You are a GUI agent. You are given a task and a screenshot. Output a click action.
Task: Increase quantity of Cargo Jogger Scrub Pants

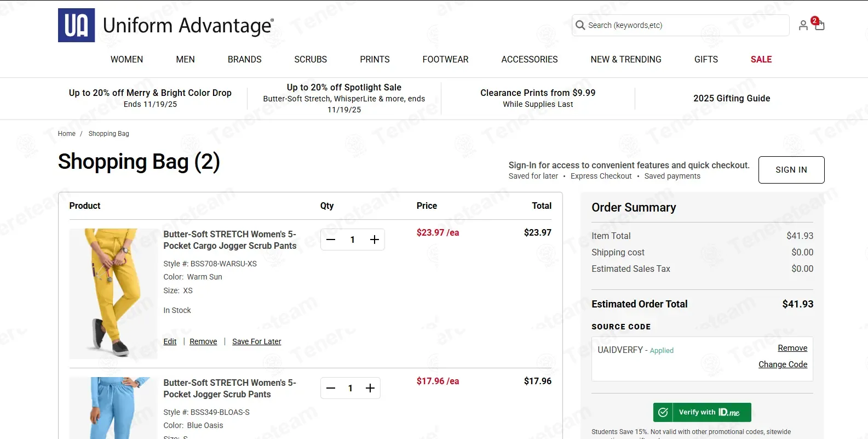point(375,240)
